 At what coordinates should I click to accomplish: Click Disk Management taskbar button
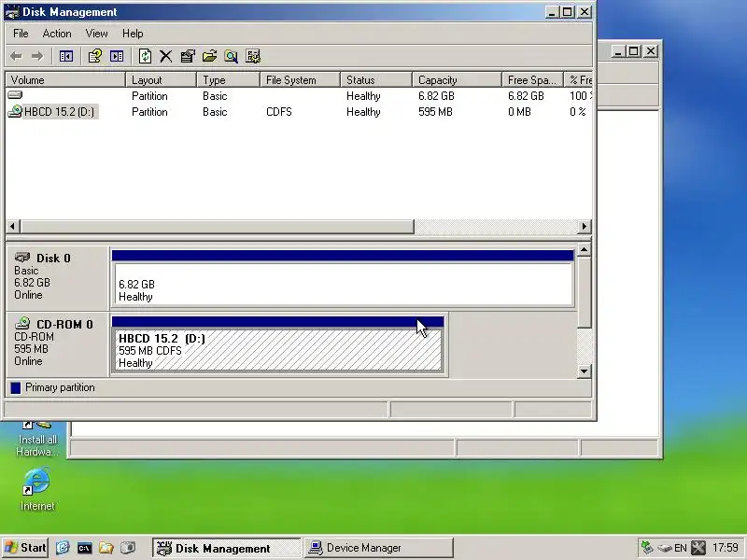(x=226, y=548)
